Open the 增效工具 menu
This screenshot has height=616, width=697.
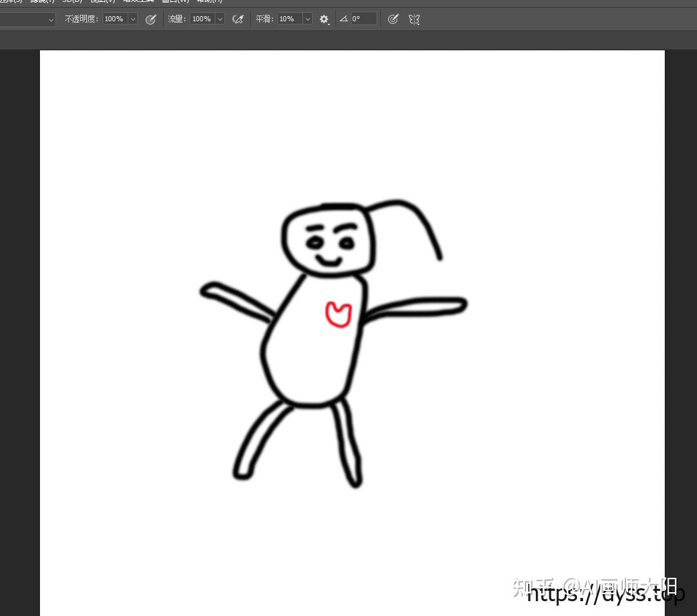pyautogui.click(x=138, y=2)
